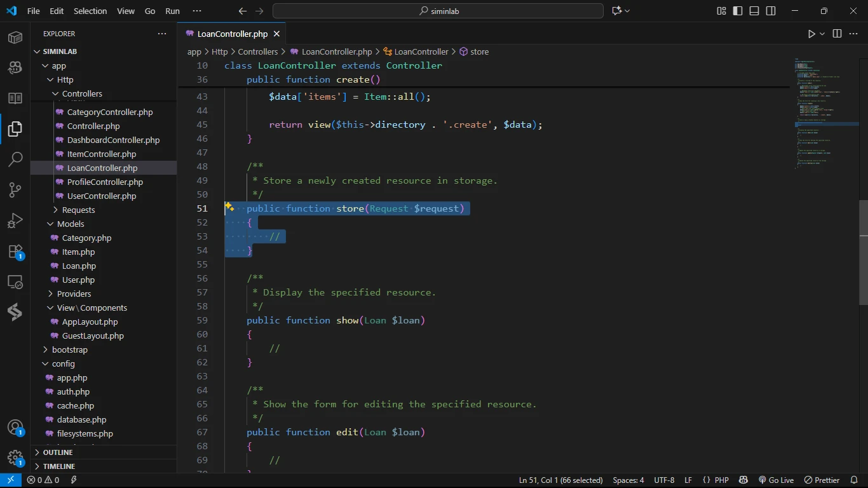Screen dimensions: 868x488
Task: Open the Search view in activity bar
Action: coord(15,159)
